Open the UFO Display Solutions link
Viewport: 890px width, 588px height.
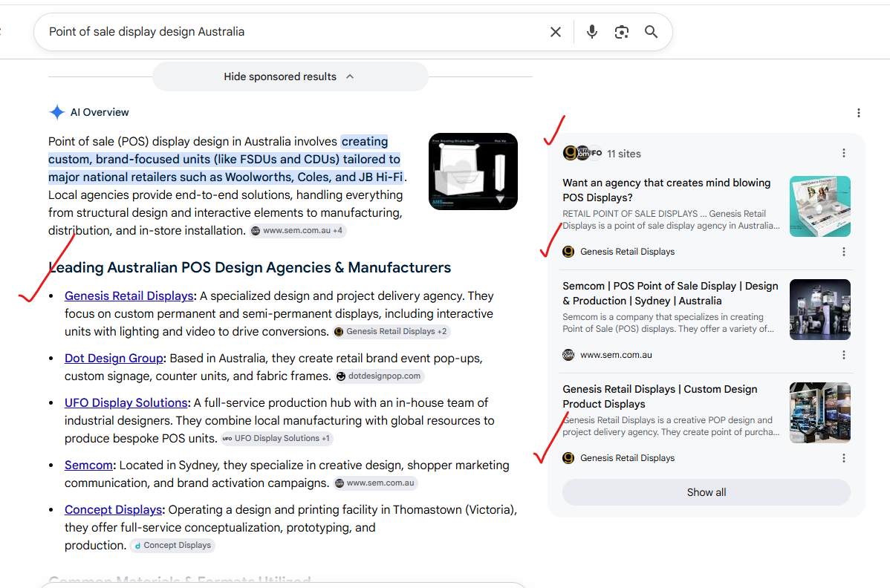tap(126, 402)
